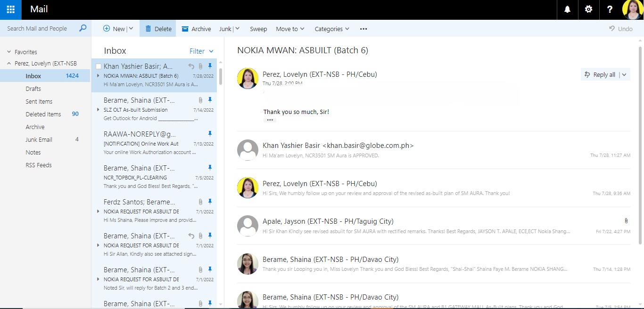Open the Filter dropdown in Inbox

[201, 51]
